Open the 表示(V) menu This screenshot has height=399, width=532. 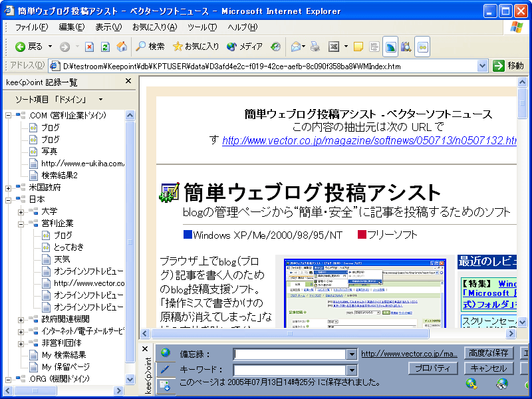point(108,27)
